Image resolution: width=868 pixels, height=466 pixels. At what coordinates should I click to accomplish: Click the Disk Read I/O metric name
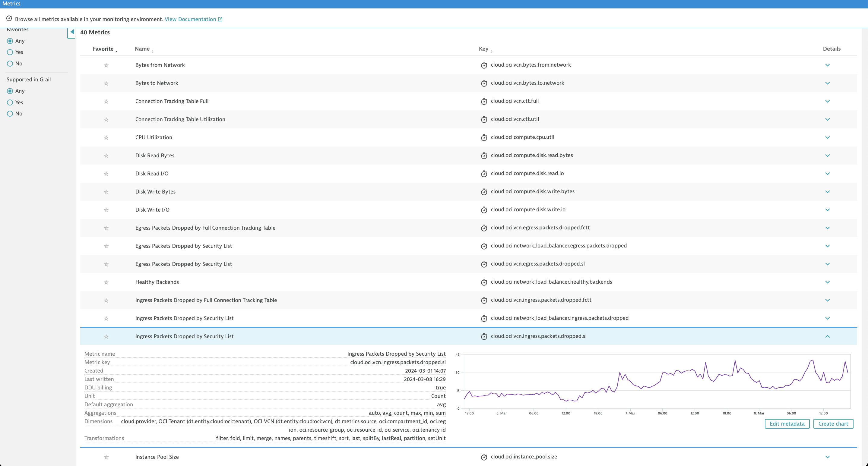click(152, 174)
